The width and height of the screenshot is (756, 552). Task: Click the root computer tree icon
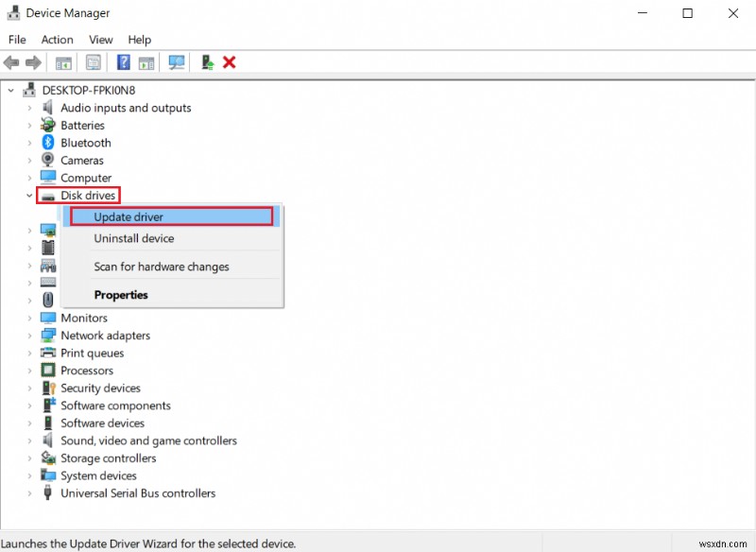tap(29, 89)
